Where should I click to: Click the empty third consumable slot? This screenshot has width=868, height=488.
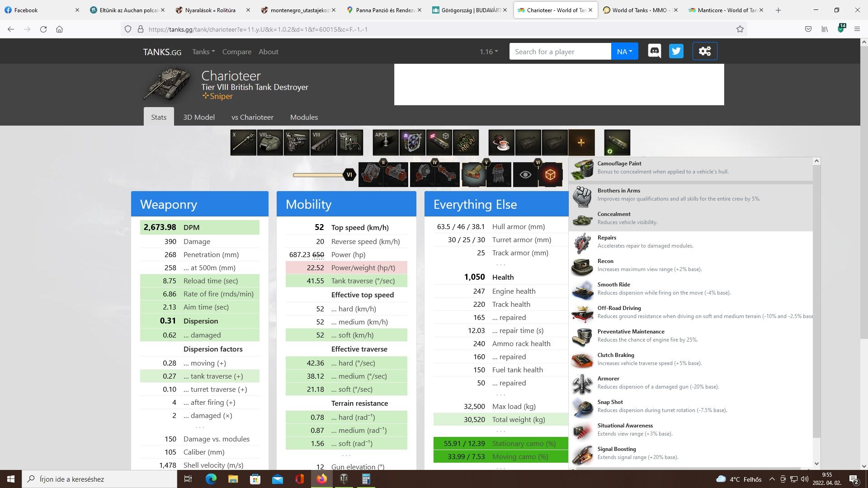click(x=555, y=142)
